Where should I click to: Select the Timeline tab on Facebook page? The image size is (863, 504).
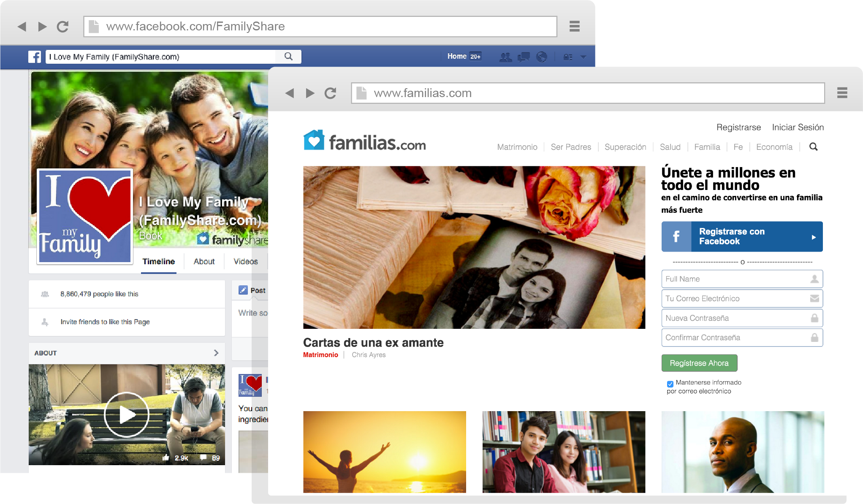(159, 261)
